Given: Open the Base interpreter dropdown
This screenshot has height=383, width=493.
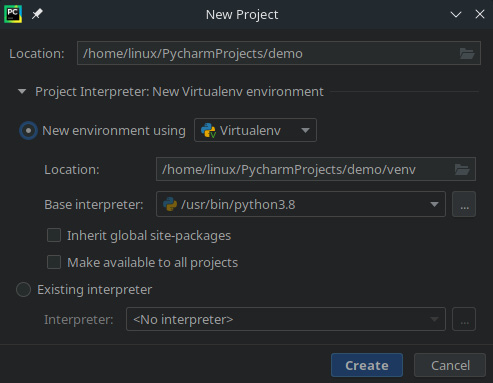Looking at the screenshot, I should [301, 204].
